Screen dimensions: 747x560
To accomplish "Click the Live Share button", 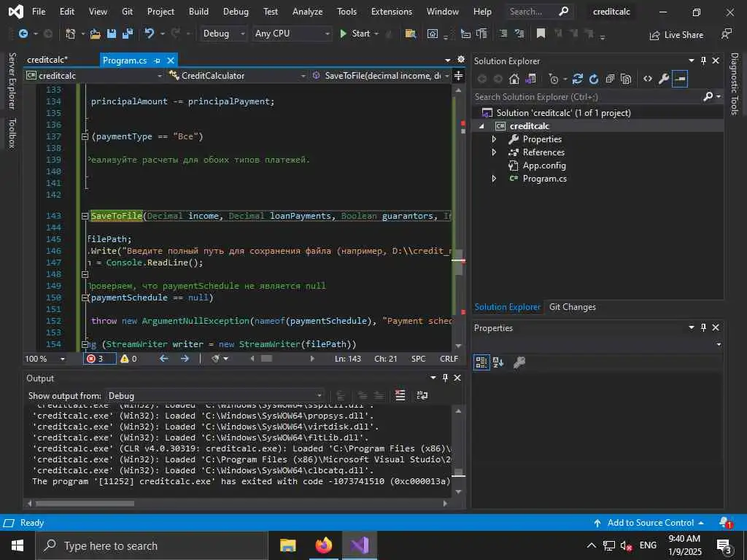I will [x=676, y=35].
